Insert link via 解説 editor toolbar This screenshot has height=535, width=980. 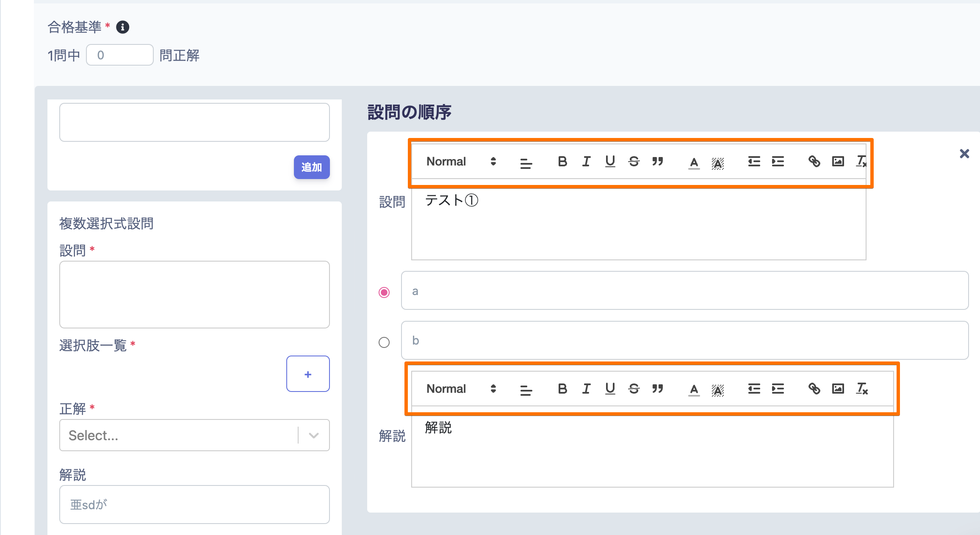[x=814, y=389]
